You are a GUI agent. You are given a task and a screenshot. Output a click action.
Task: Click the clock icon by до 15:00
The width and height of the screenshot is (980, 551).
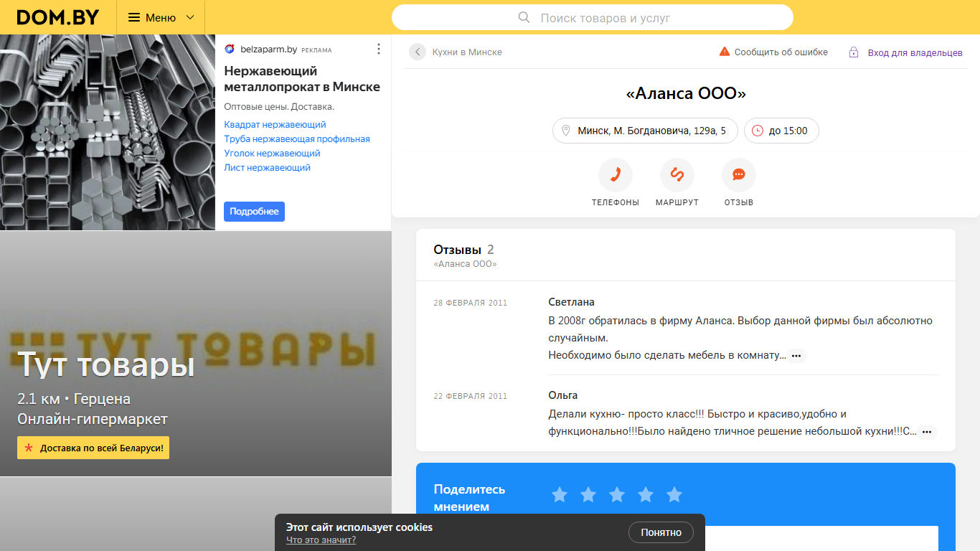pos(758,131)
